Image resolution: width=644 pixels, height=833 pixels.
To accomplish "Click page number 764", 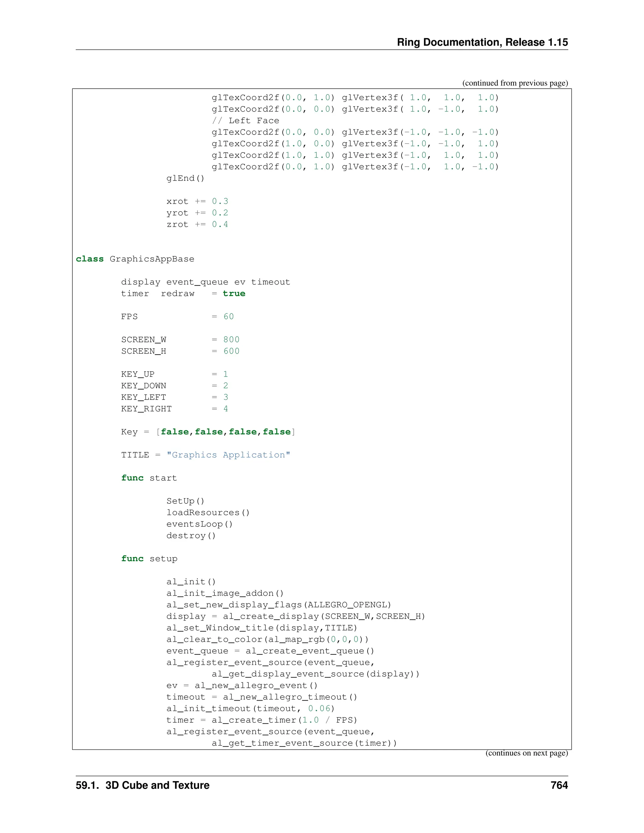I will pos(559,785).
